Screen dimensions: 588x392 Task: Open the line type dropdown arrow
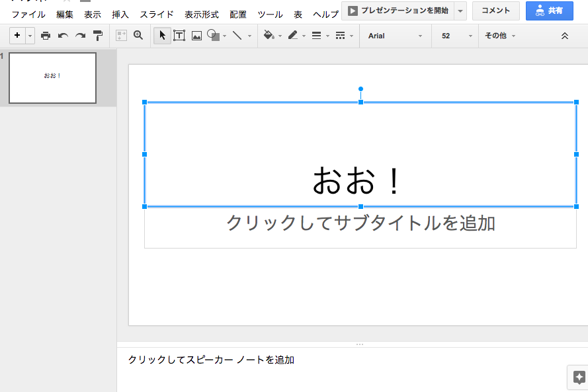click(x=250, y=36)
